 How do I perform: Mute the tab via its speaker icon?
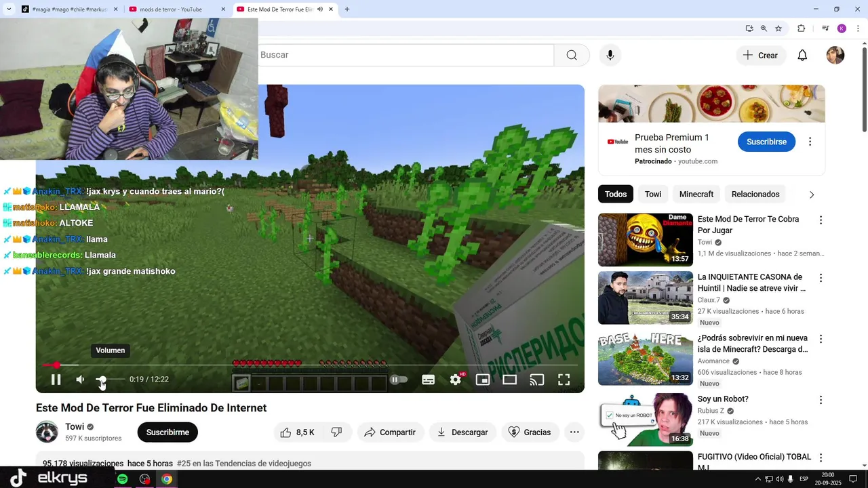pyautogui.click(x=319, y=9)
